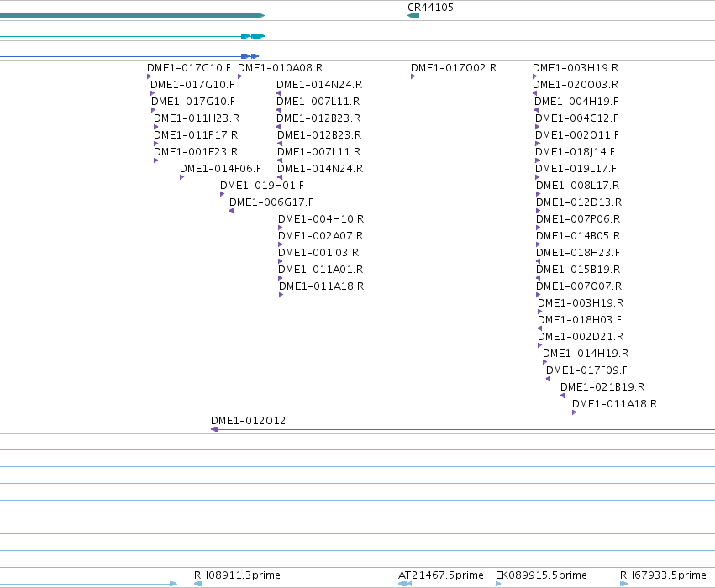Select the purple arrow marker beneath DME1-010A08.R
Image resolution: width=715 pixels, height=588 pixels.
tap(239, 76)
